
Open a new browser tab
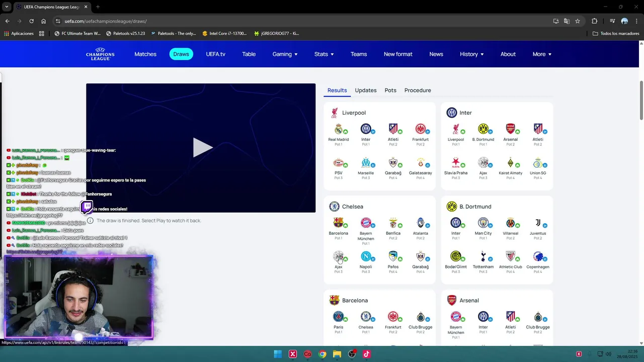(x=98, y=7)
